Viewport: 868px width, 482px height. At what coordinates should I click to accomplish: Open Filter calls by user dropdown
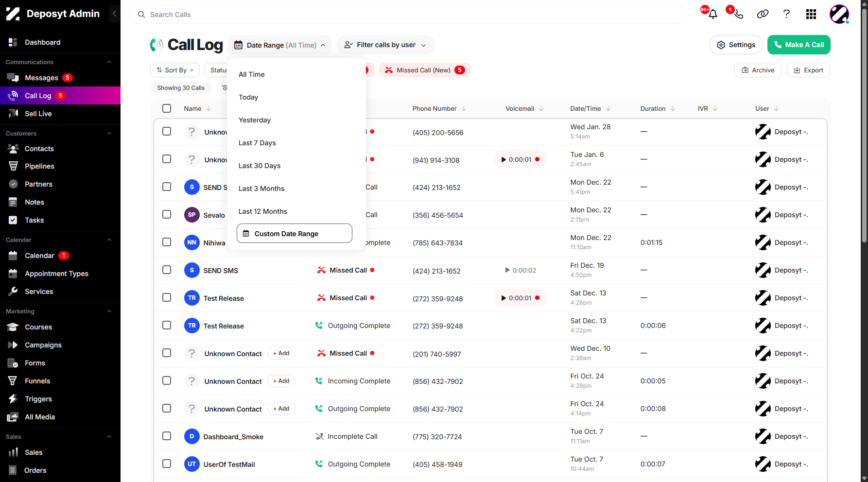pos(385,45)
